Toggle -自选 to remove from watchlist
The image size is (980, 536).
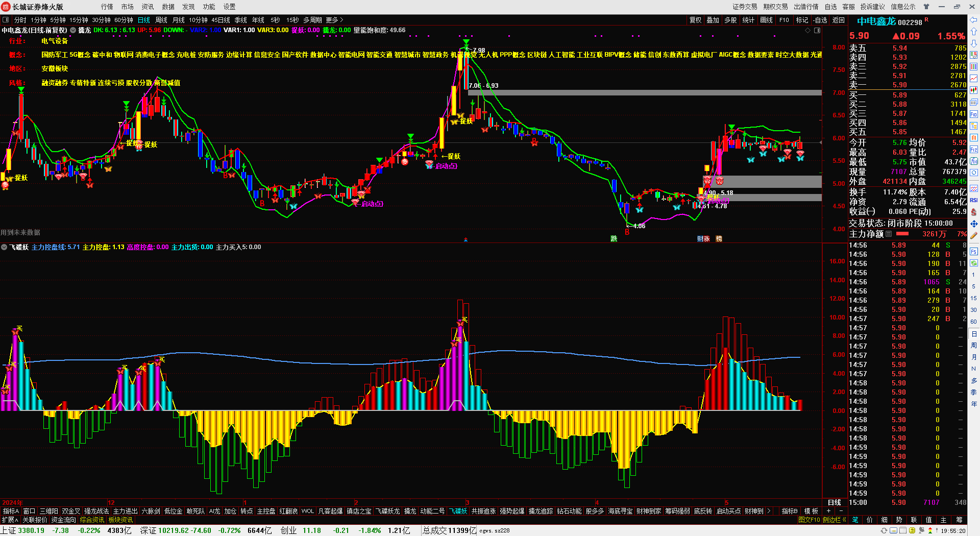tap(820, 20)
